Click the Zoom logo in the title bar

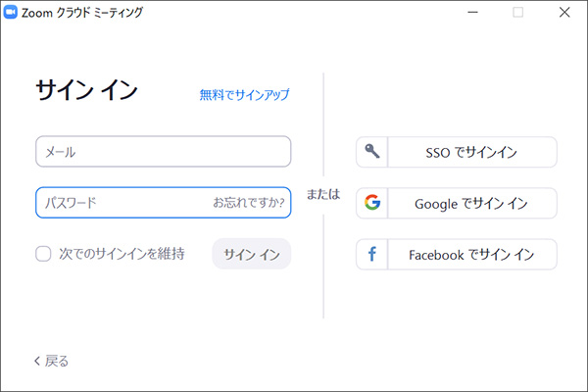tap(14, 13)
